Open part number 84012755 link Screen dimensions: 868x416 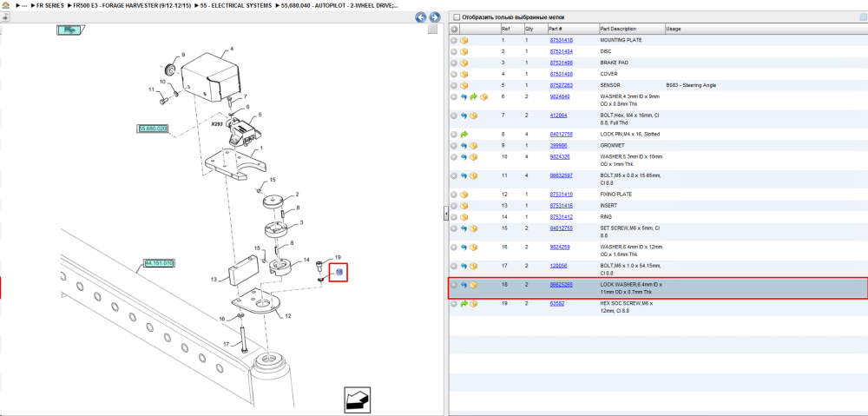pos(561,228)
